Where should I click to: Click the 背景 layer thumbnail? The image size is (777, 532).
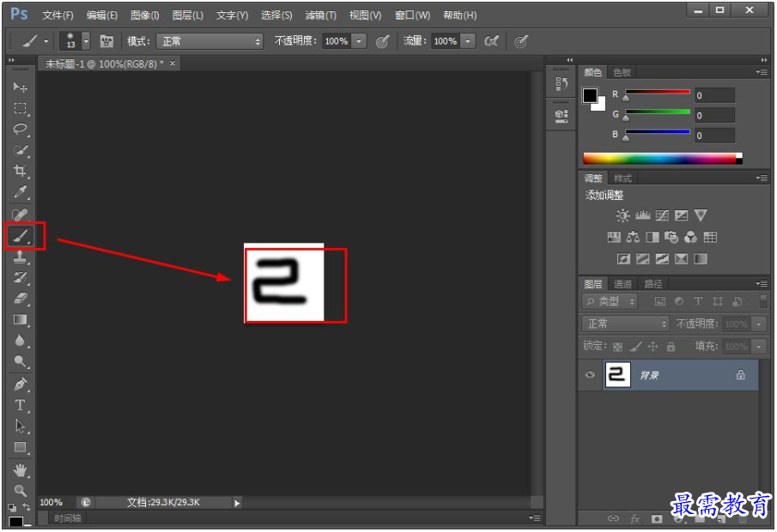617,375
